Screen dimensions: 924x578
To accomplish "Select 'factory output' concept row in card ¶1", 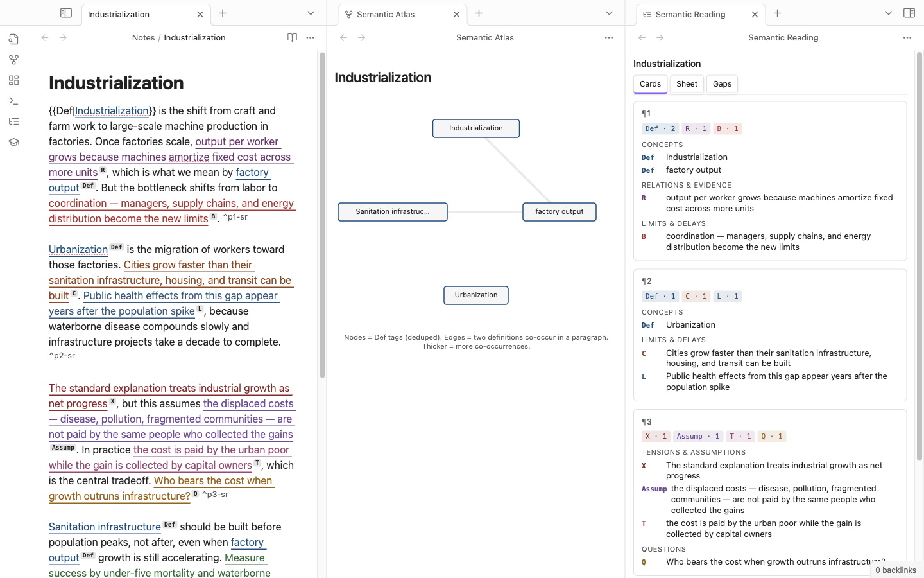I will [x=770, y=170].
